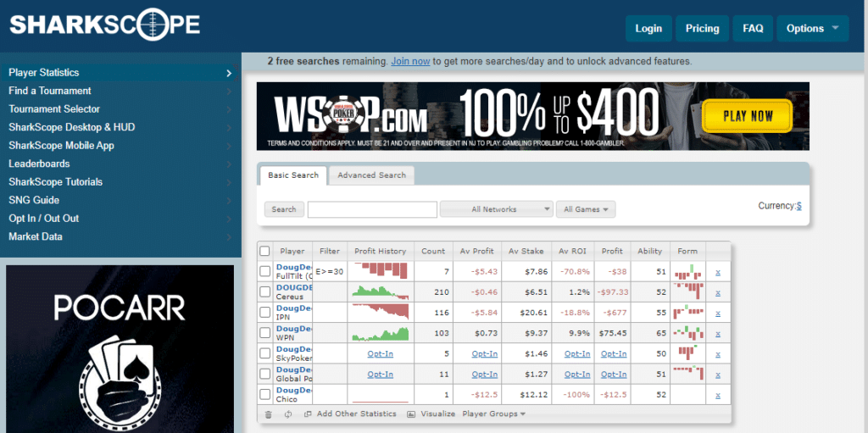Tick the checkbox for the SkyPoker row
The width and height of the screenshot is (868, 433).
tap(264, 353)
